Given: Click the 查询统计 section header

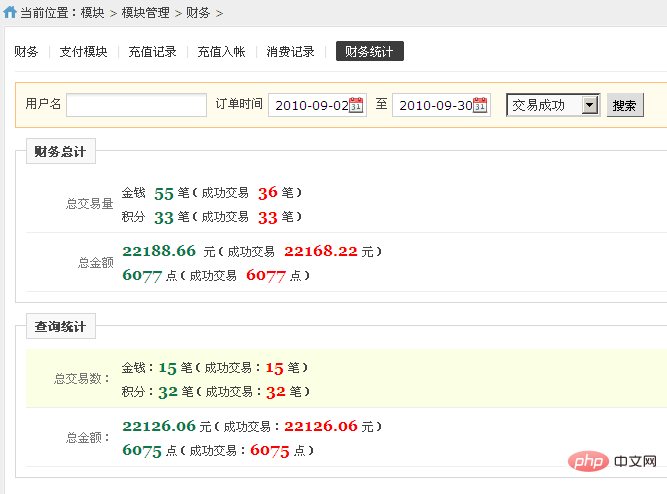Looking at the screenshot, I should (60, 326).
